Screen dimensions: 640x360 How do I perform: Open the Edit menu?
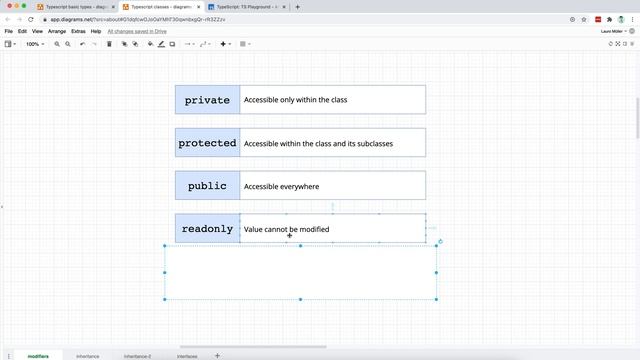click(22, 31)
